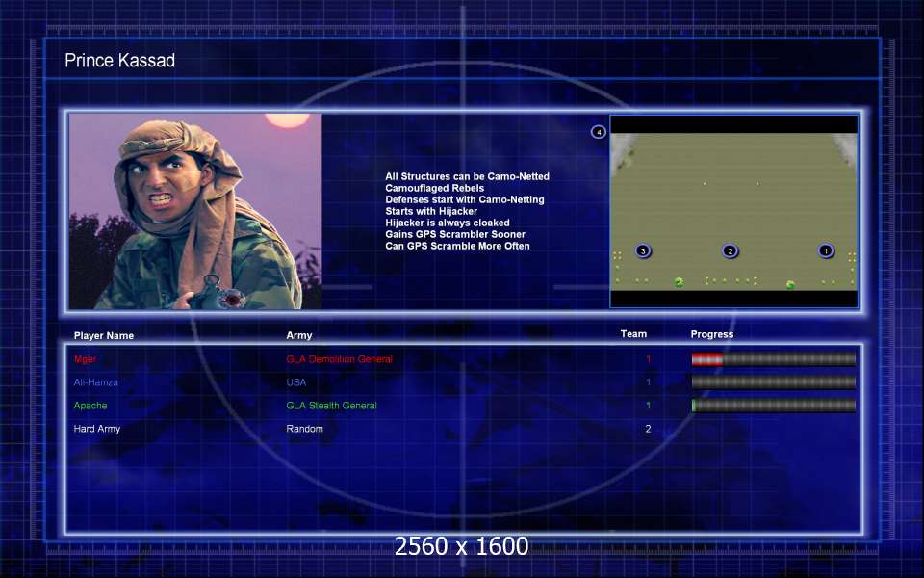Select start position marker 2 on the minimap
This screenshot has height=578, width=924.
click(x=731, y=250)
